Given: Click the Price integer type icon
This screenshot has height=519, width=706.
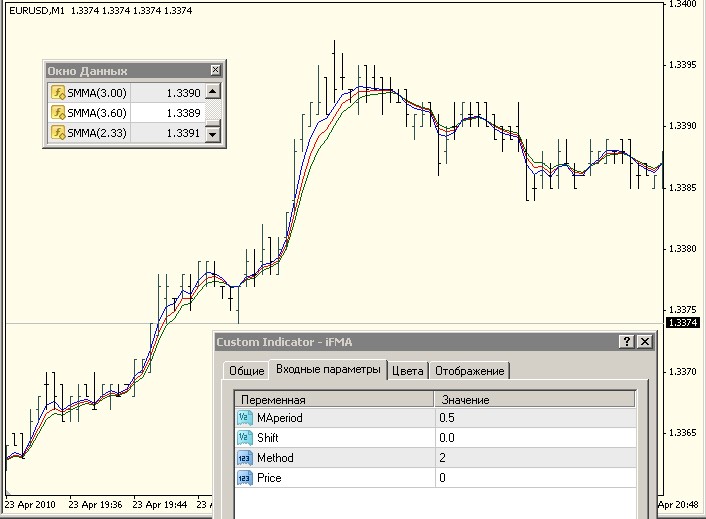Looking at the screenshot, I should [245, 478].
